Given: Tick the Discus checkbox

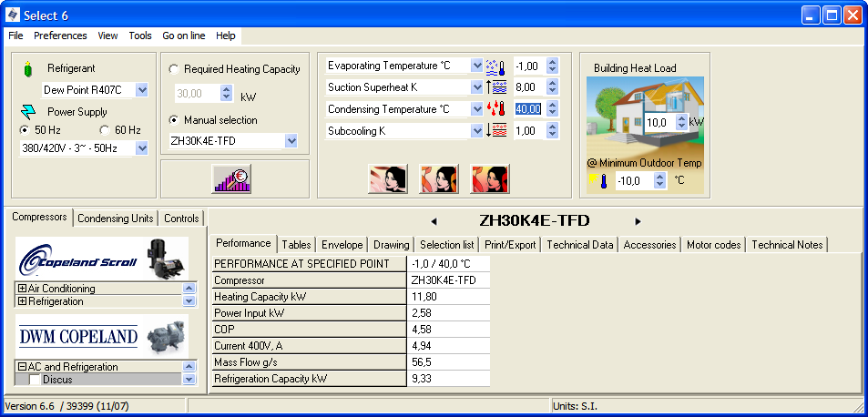Looking at the screenshot, I should (x=35, y=380).
